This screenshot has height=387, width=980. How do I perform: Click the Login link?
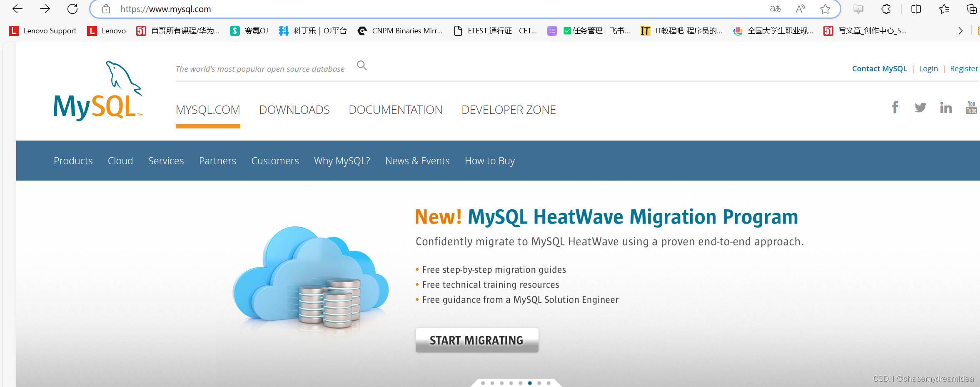point(928,69)
